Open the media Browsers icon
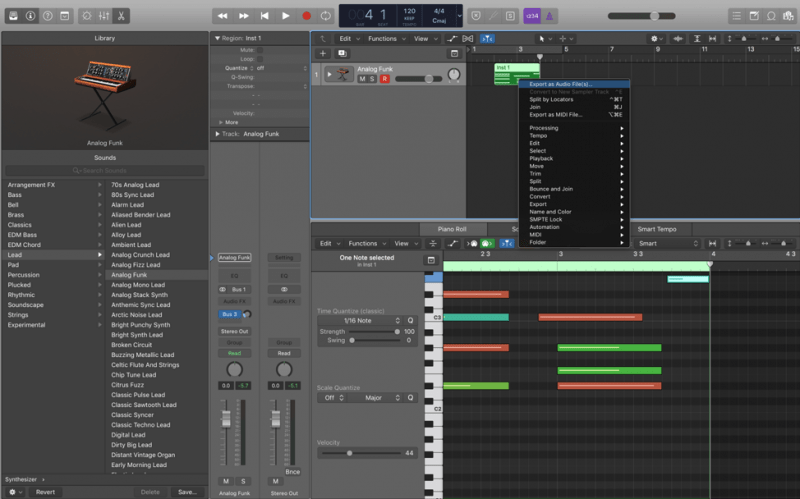This screenshot has width=800, height=499. click(x=788, y=16)
